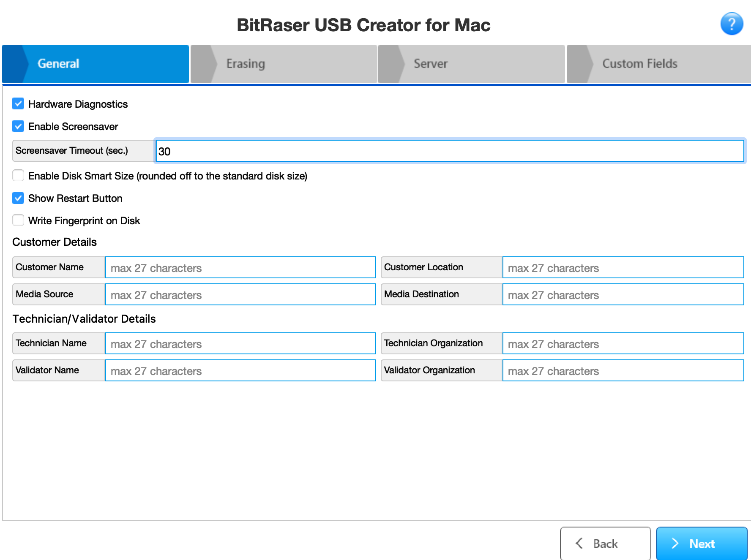This screenshot has height=560, width=751.
Task: Click the Technician/Validator Details heading
Action: point(84,319)
